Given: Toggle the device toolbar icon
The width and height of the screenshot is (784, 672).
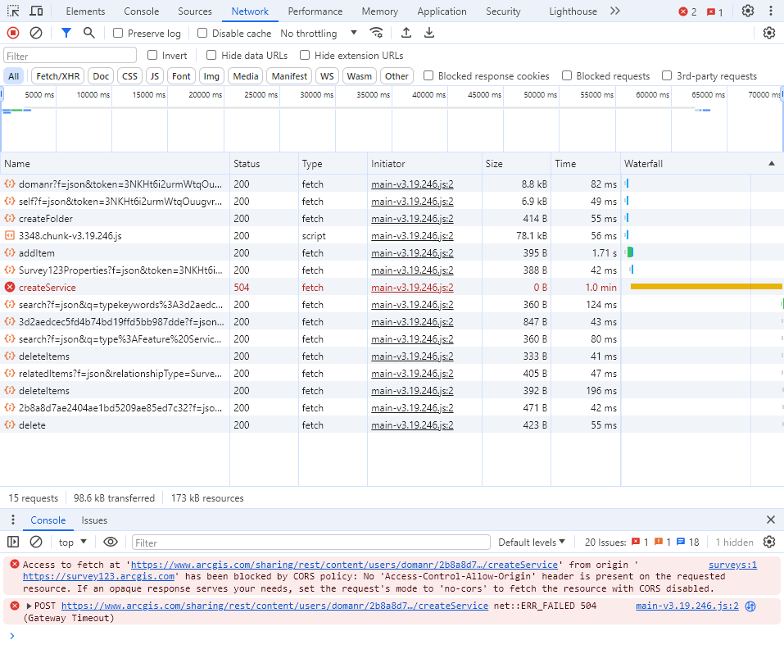Looking at the screenshot, I should [x=37, y=11].
